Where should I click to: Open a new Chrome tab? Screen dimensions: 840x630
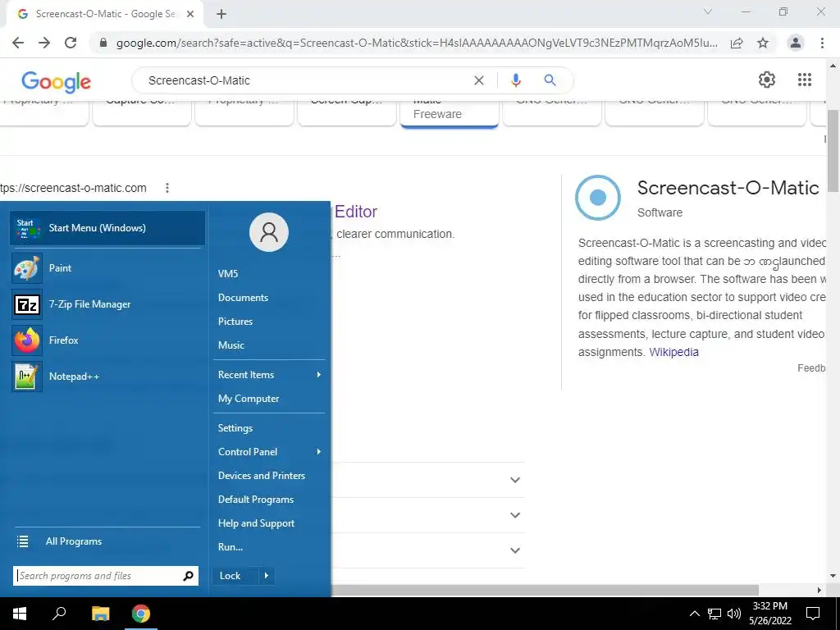(221, 15)
